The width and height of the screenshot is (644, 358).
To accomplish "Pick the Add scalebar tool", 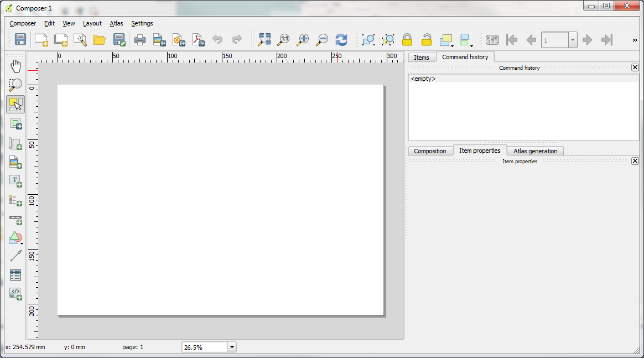I will (15, 220).
